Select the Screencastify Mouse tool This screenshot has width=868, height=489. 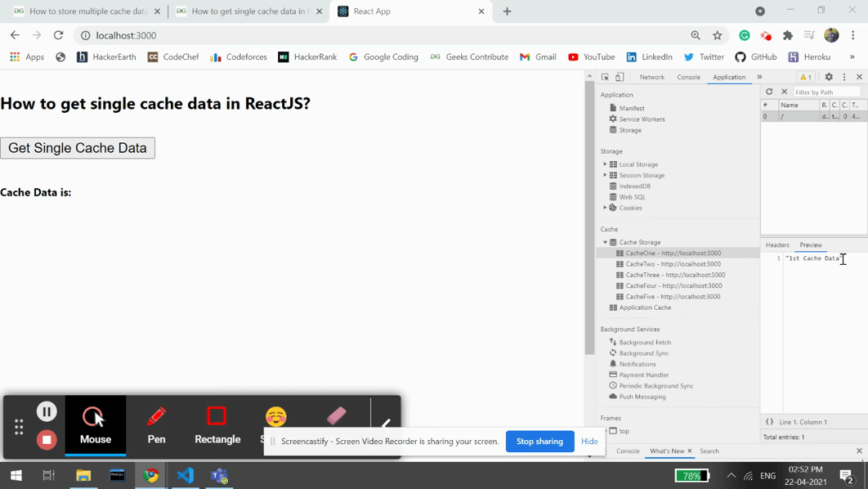coord(95,425)
